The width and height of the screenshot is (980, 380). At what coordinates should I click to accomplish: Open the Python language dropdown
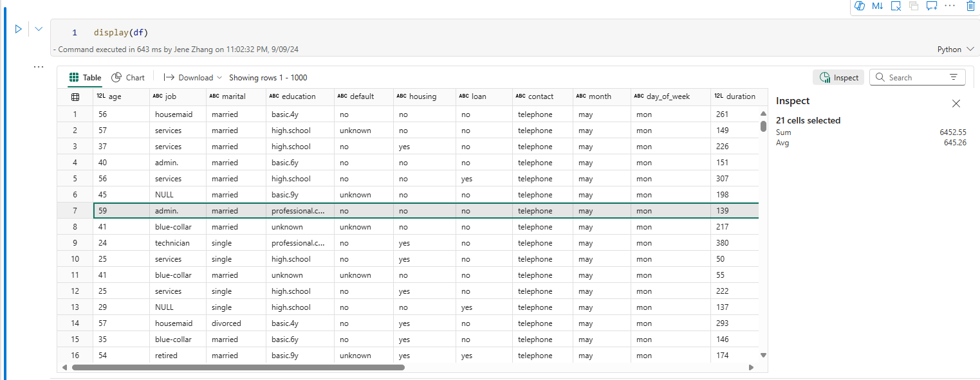(x=955, y=50)
